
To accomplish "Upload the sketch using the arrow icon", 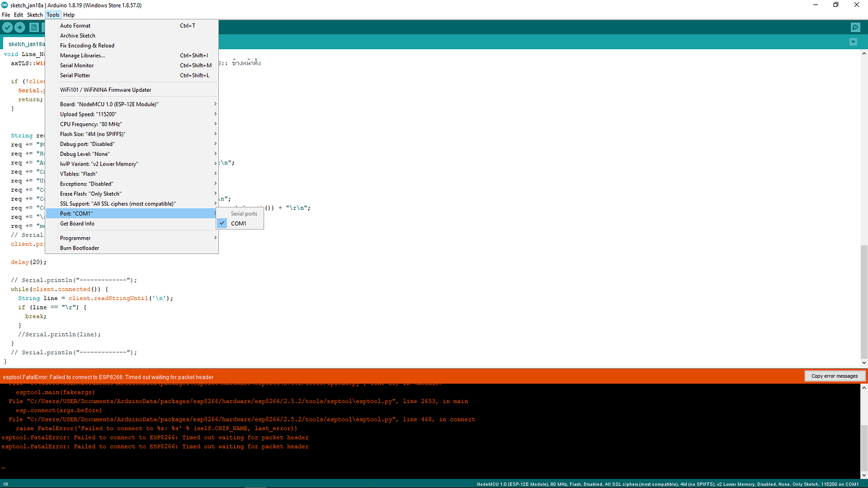I will click(19, 27).
